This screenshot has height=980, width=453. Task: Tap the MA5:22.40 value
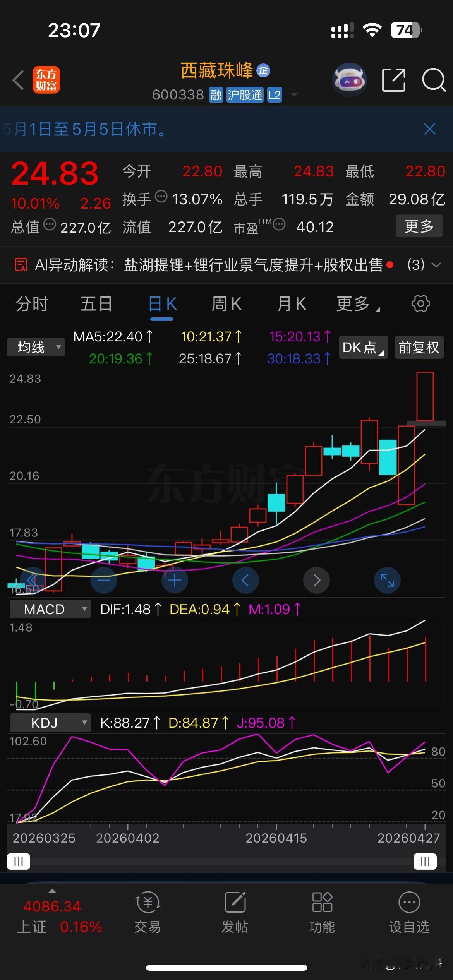113,337
